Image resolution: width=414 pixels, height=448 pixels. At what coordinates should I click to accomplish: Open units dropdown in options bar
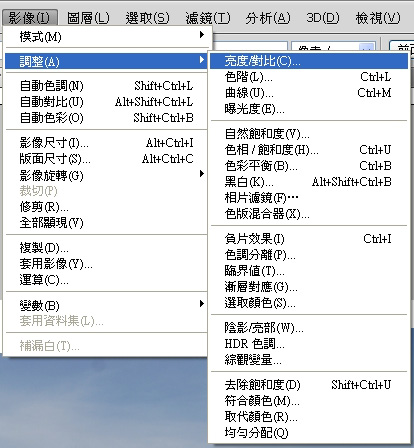(333, 47)
